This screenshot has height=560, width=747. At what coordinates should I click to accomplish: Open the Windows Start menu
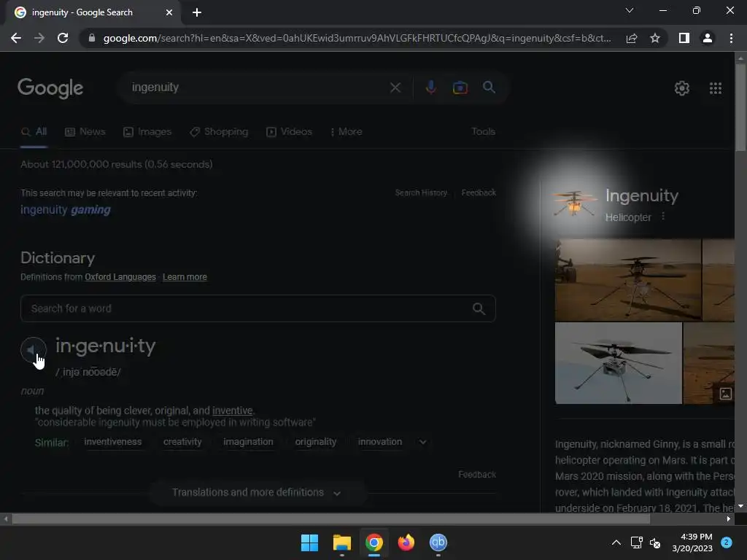pos(309,542)
